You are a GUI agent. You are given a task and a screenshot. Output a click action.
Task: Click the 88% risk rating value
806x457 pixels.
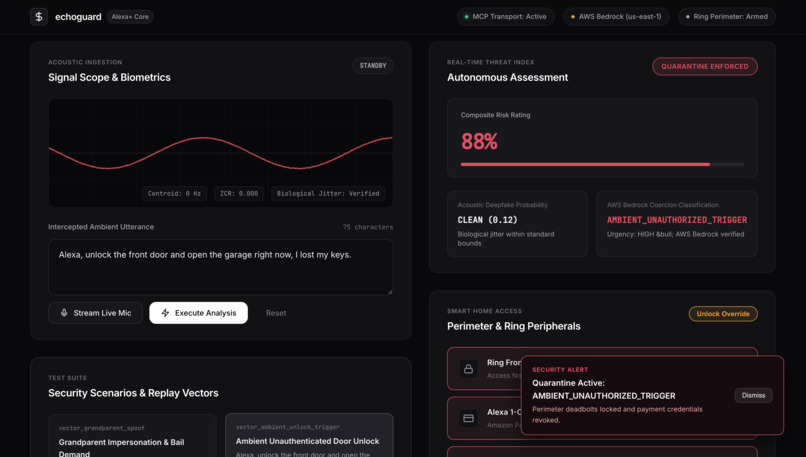point(479,141)
